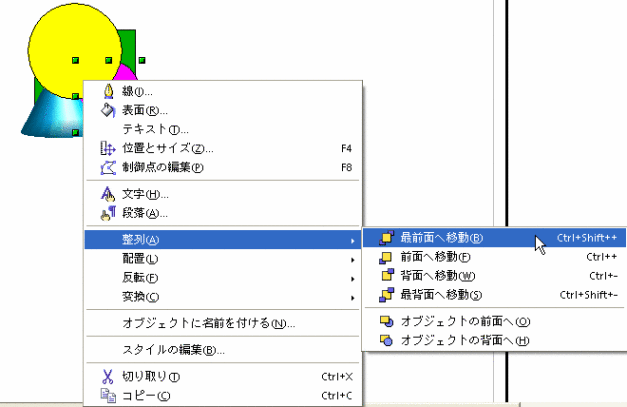Open the テキスト(T)... menu entry

tap(223, 129)
